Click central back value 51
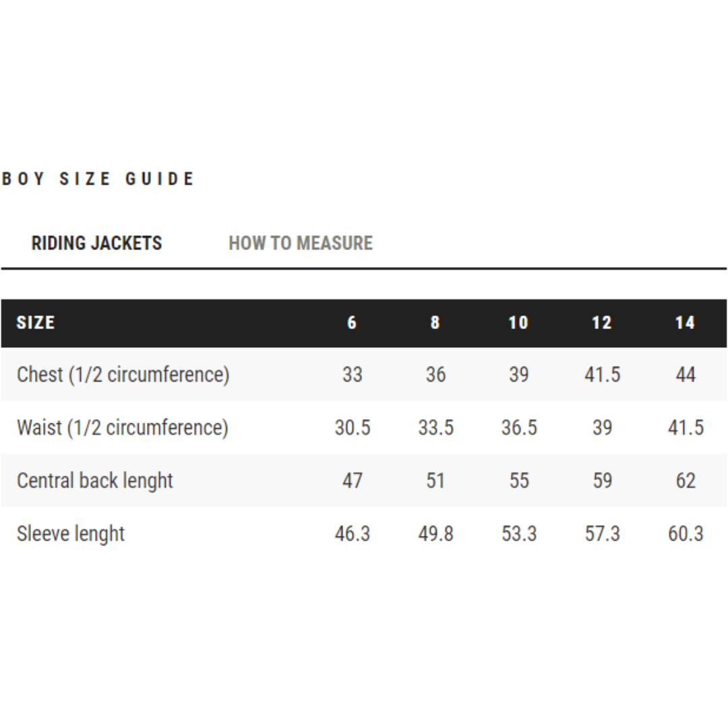Image resolution: width=728 pixels, height=728 pixels. (435, 481)
